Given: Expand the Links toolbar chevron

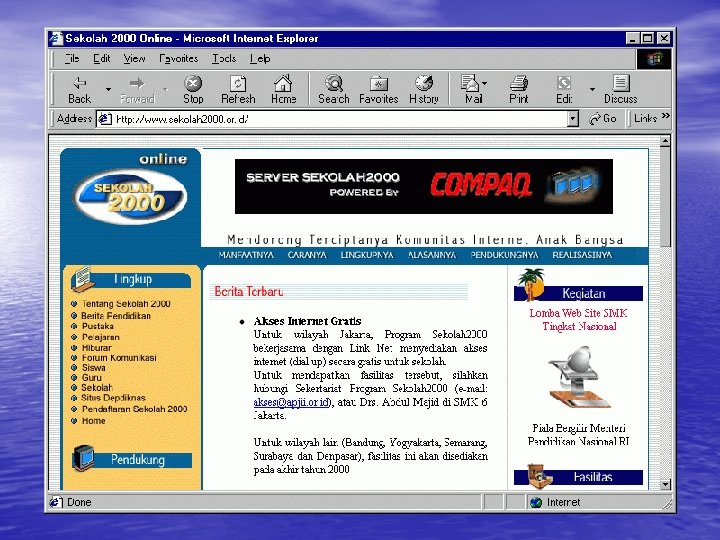Looking at the screenshot, I should pos(665,116).
